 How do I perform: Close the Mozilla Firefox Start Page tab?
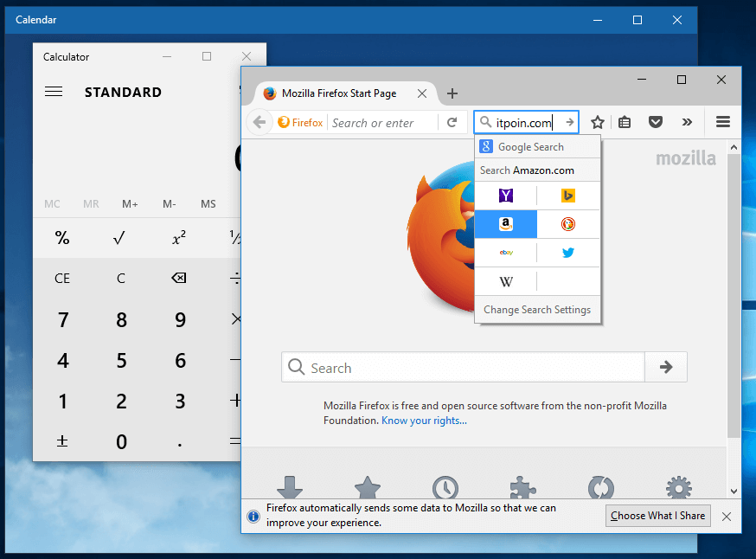422,93
